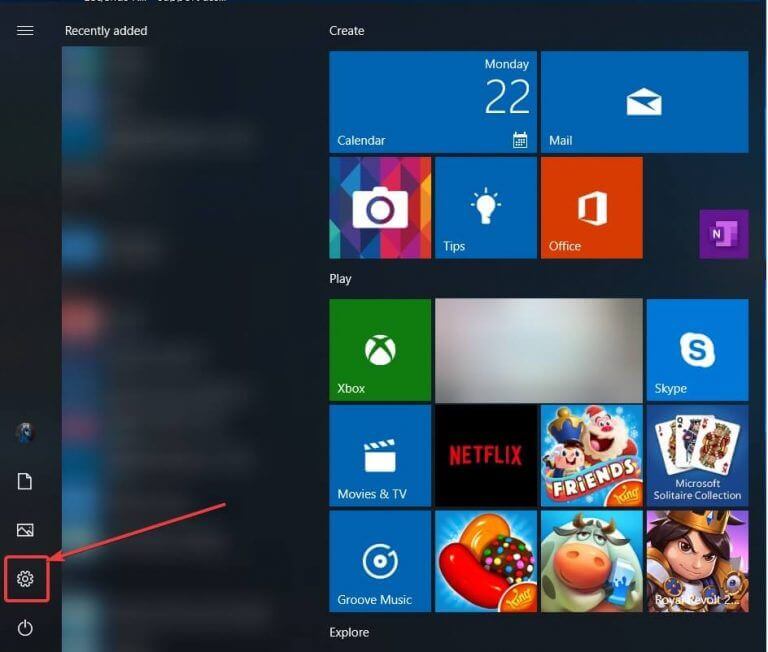Open the cow farm game tile

(592, 561)
